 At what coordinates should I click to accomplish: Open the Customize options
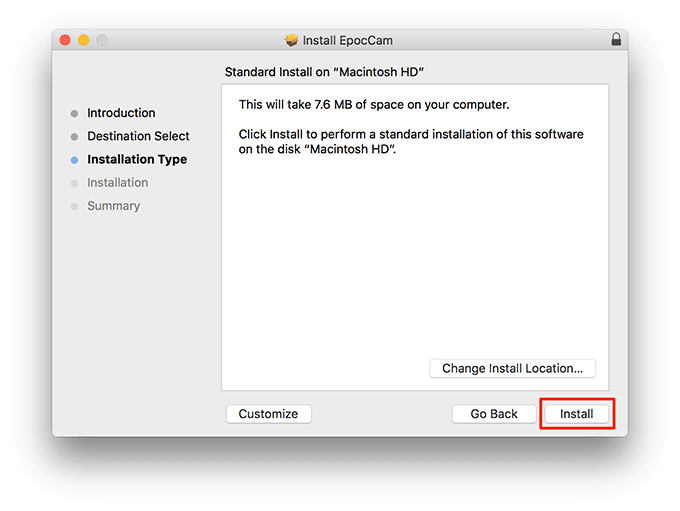(x=268, y=414)
